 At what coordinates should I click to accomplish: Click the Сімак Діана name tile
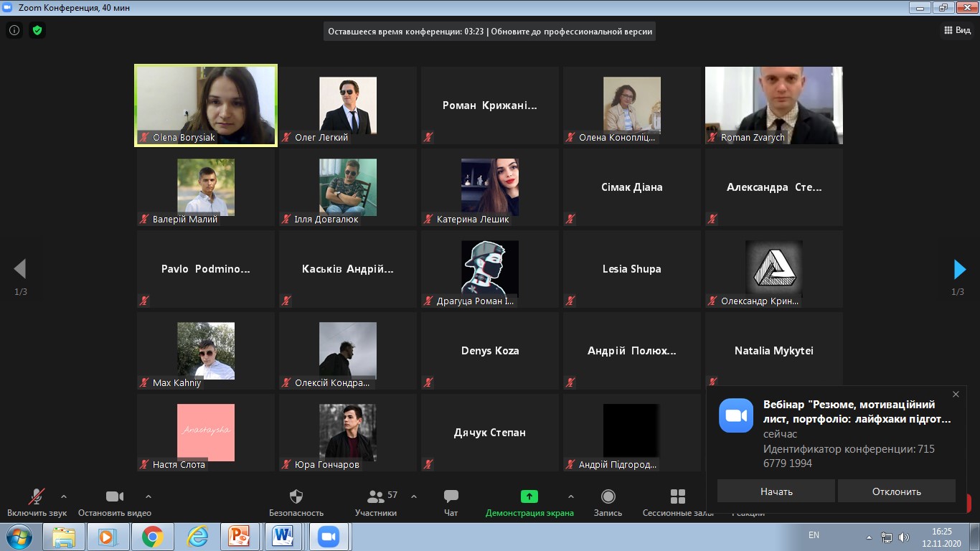tap(632, 187)
